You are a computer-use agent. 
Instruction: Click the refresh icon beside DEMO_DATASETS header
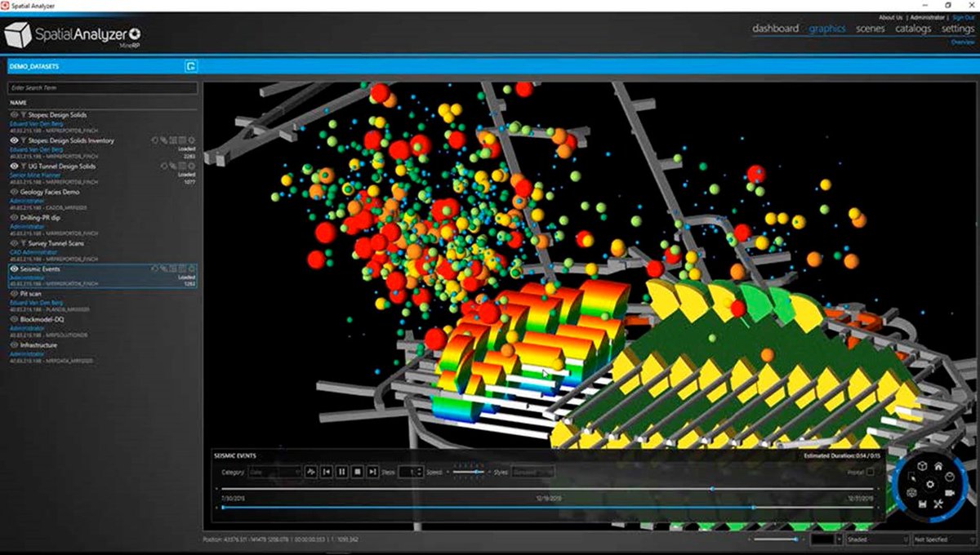coord(191,66)
